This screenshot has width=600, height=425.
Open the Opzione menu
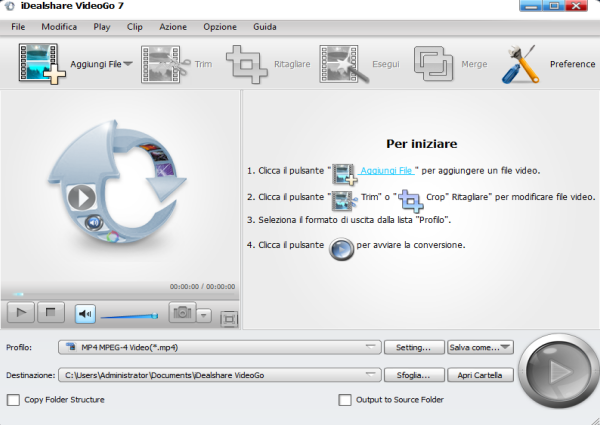220,27
